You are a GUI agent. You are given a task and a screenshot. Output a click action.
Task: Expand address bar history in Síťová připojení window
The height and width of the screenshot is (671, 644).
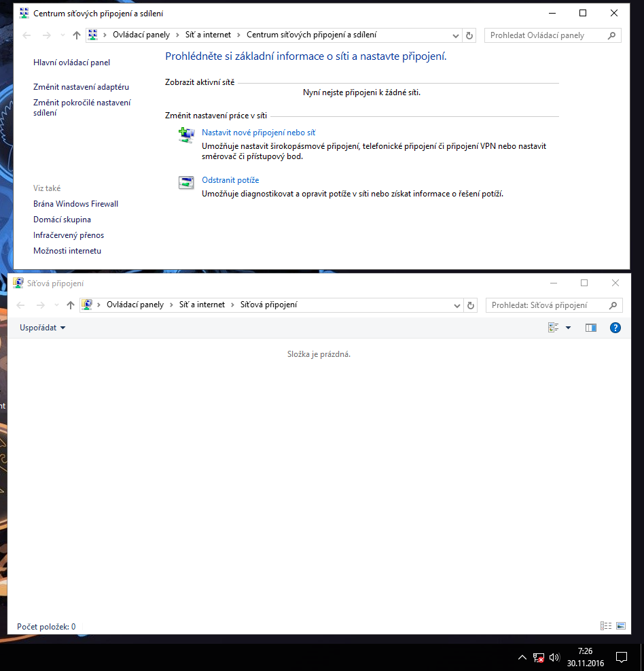[457, 305]
